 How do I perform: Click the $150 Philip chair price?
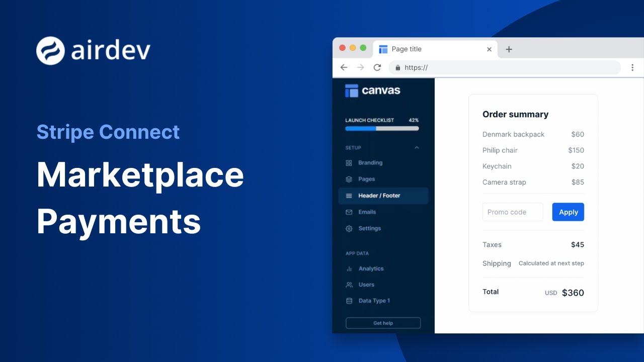(x=576, y=150)
